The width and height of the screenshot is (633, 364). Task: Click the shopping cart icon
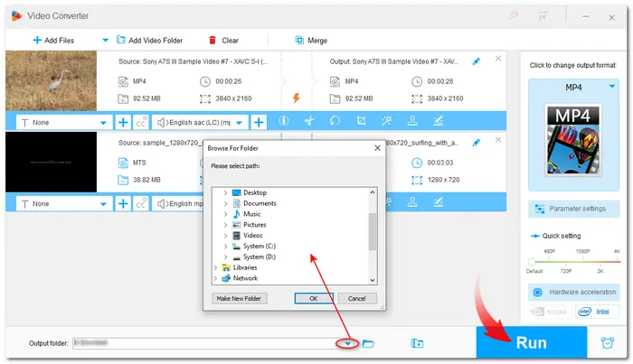(543, 15)
